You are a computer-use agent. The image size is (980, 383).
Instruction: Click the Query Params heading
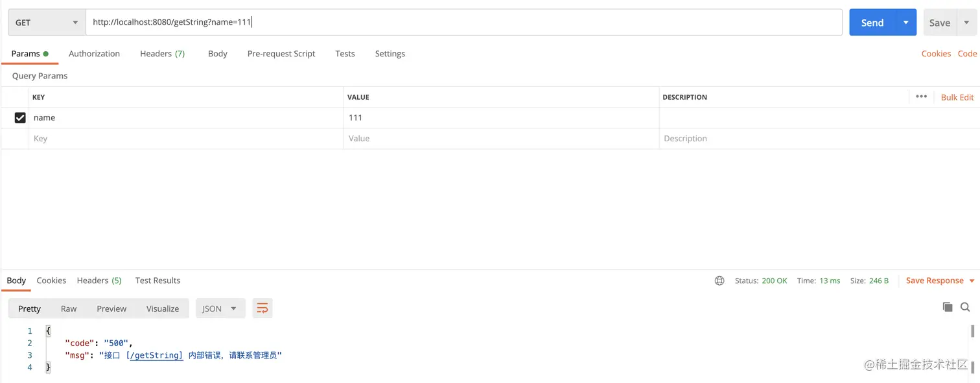40,76
